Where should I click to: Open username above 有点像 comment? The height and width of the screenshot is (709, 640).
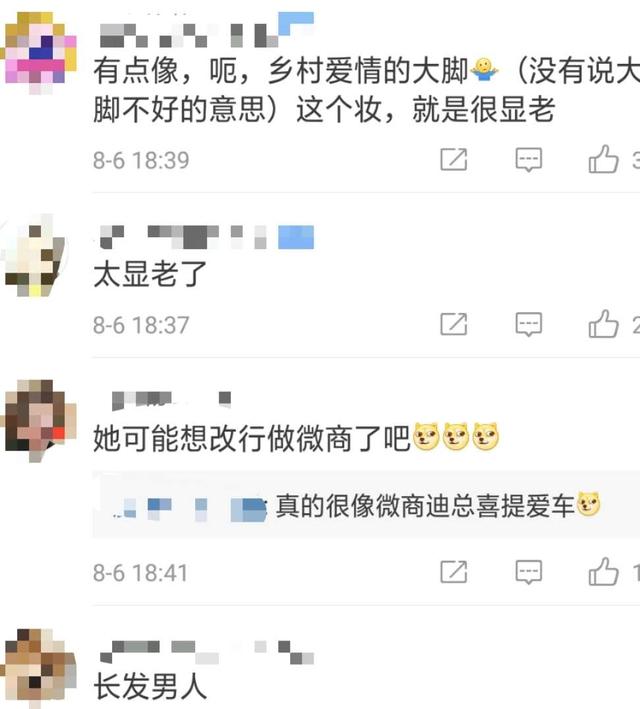[206, 30]
